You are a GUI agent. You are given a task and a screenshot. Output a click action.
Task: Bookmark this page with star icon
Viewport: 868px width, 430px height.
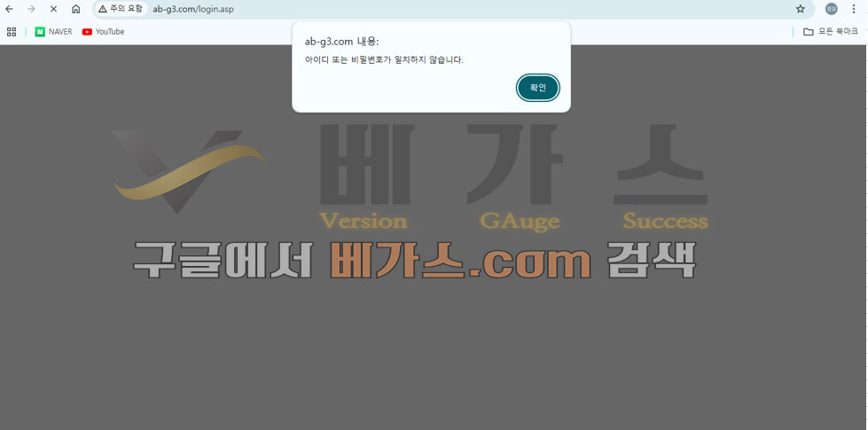(800, 9)
